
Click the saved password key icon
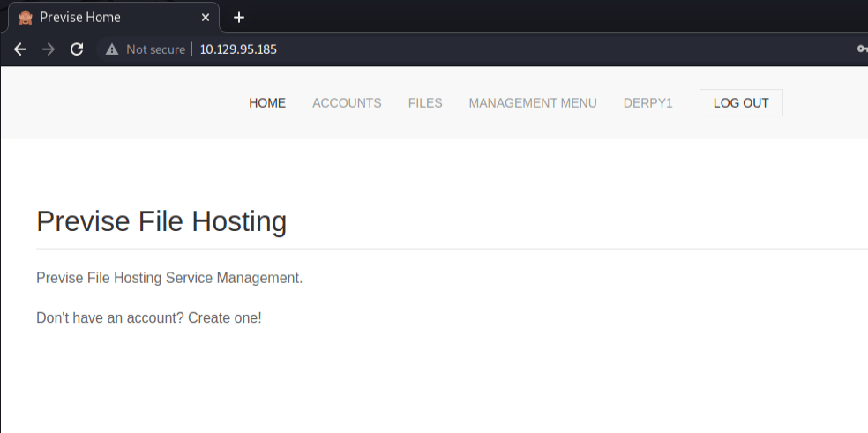click(x=862, y=49)
